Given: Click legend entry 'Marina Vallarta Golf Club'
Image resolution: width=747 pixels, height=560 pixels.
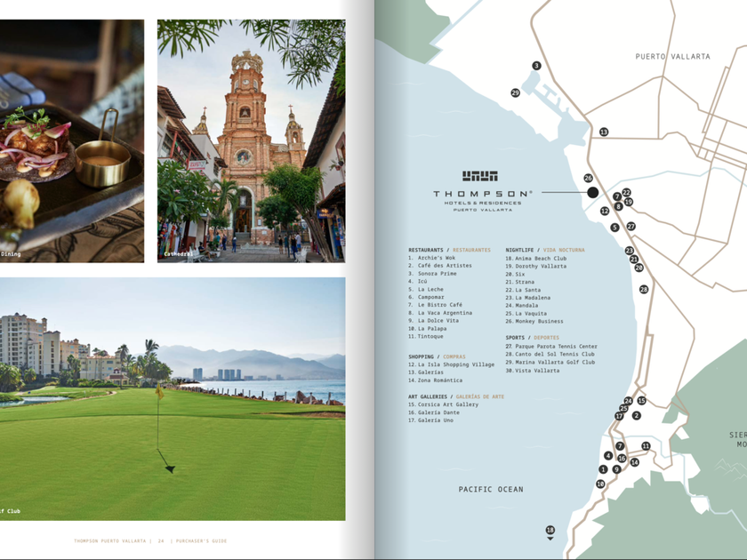Looking at the screenshot, I should [x=550, y=362].
